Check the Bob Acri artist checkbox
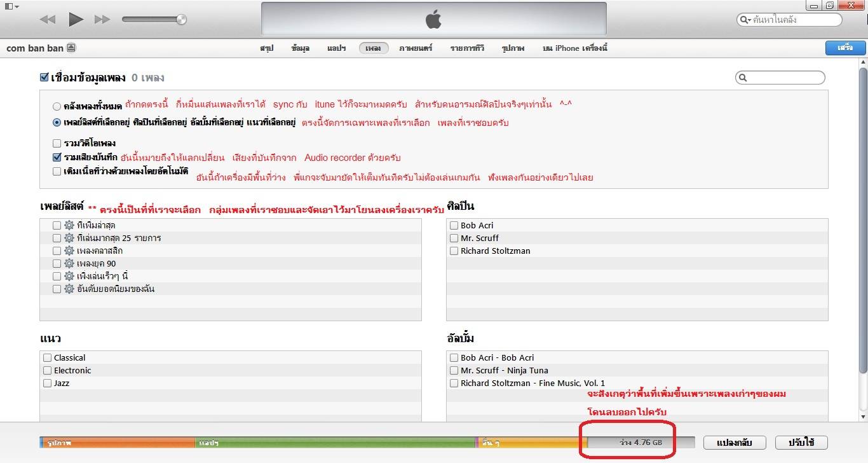 [454, 225]
